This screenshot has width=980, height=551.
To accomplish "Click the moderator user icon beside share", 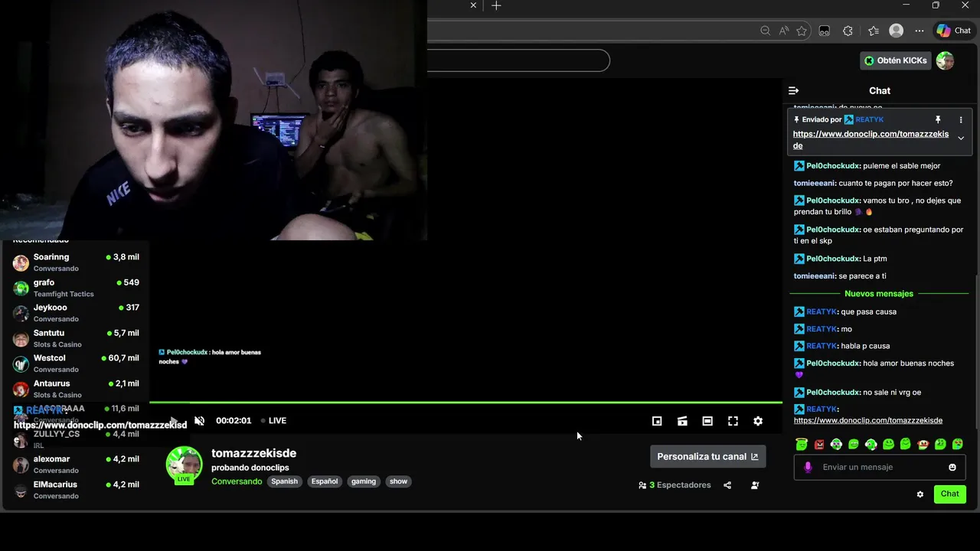I will click(x=755, y=485).
